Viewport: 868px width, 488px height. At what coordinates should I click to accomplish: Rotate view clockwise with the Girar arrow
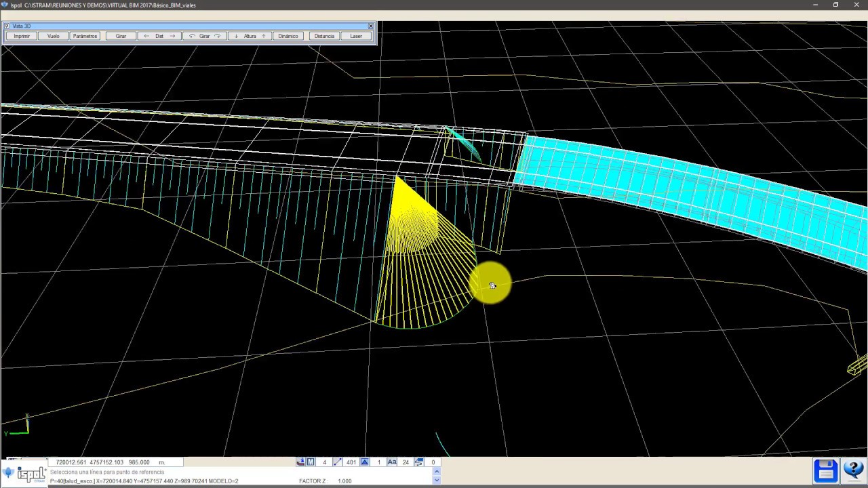[218, 36]
